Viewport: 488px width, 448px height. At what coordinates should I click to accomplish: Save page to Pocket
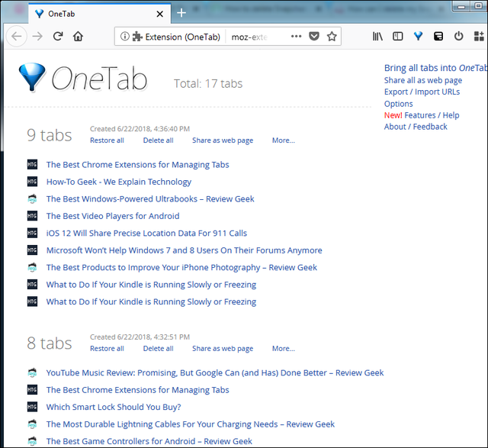[314, 37]
